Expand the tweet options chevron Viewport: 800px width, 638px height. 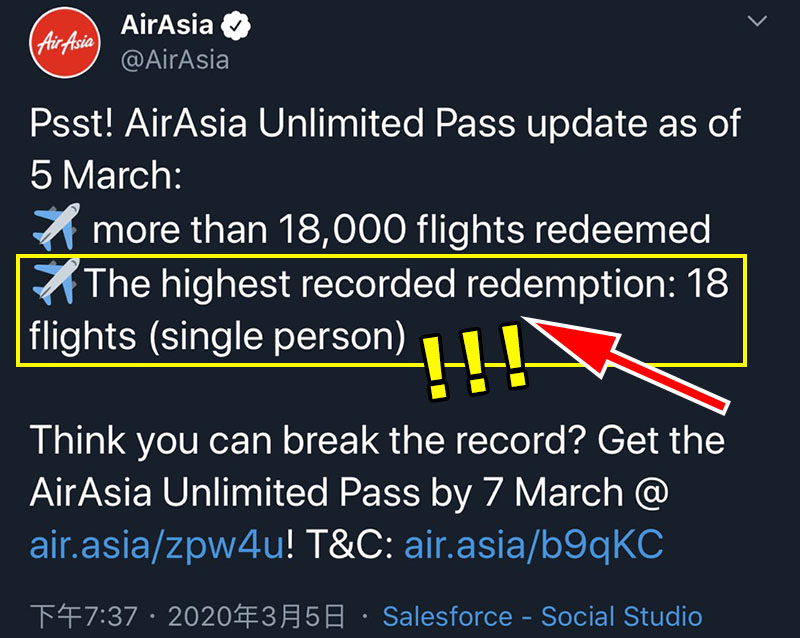click(757, 21)
